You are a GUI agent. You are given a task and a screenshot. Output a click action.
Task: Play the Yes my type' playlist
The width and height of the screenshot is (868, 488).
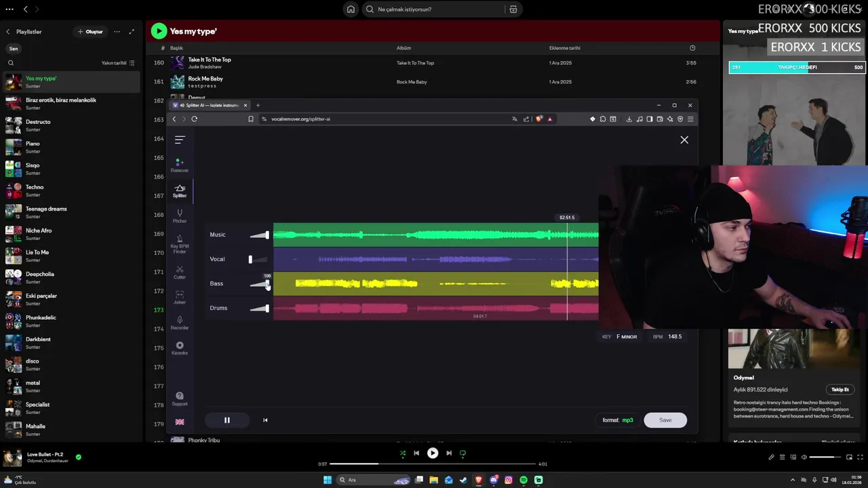tap(159, 30)
